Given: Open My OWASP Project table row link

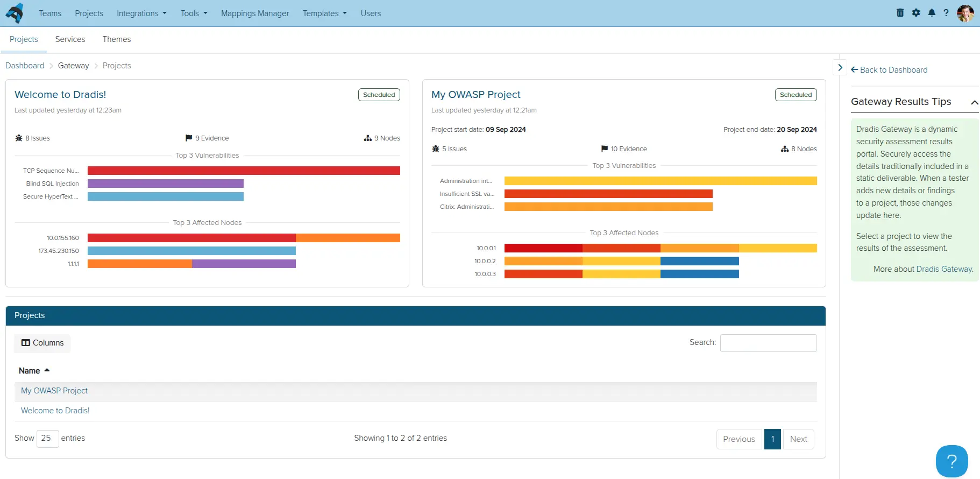Looking at the screenshot, I should click(x=54, y=391).
